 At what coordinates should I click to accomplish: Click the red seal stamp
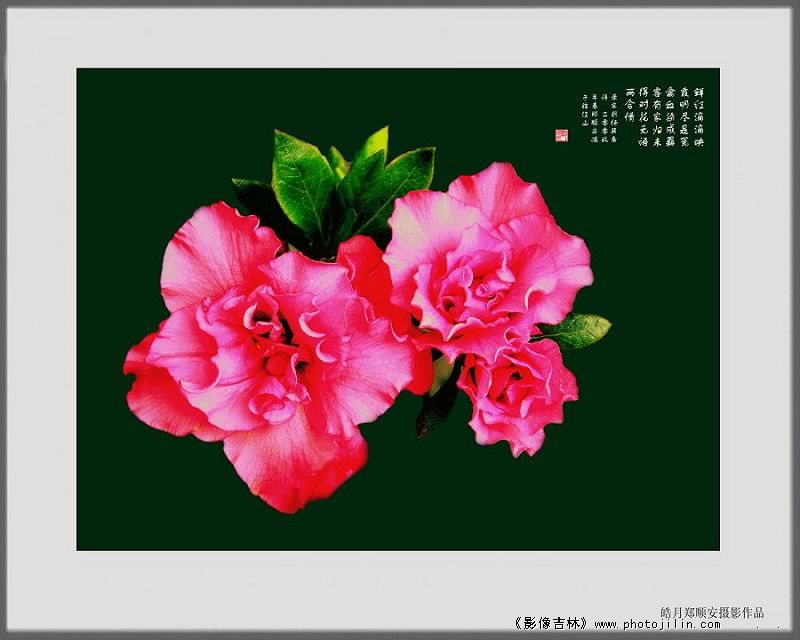[x=561, y=135]
